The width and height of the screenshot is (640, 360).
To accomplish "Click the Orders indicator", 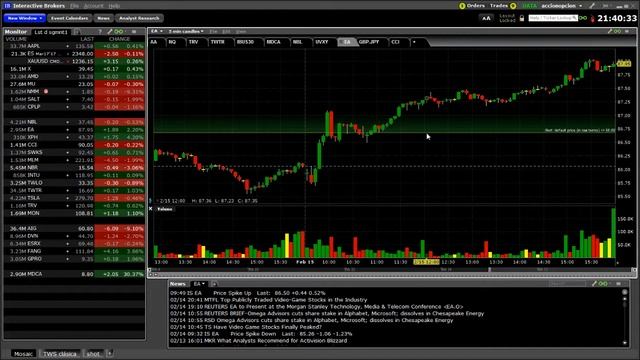I will click(472, 6).
